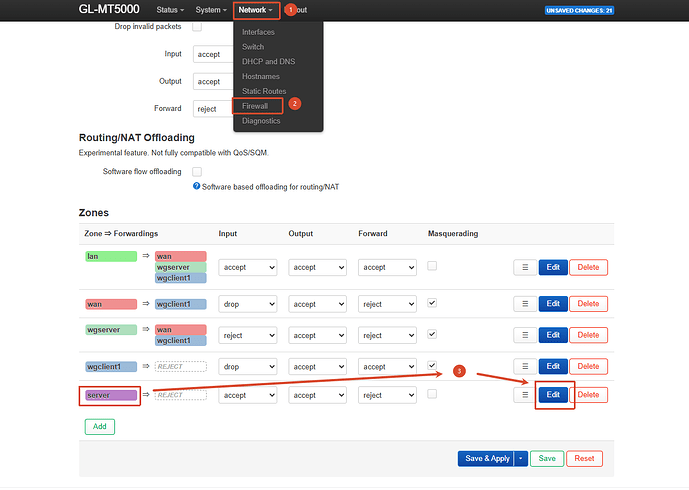Click the purple server zone label
Image resolution: width=689 pixels, height=490 pixels.
(x=111, y=395)
